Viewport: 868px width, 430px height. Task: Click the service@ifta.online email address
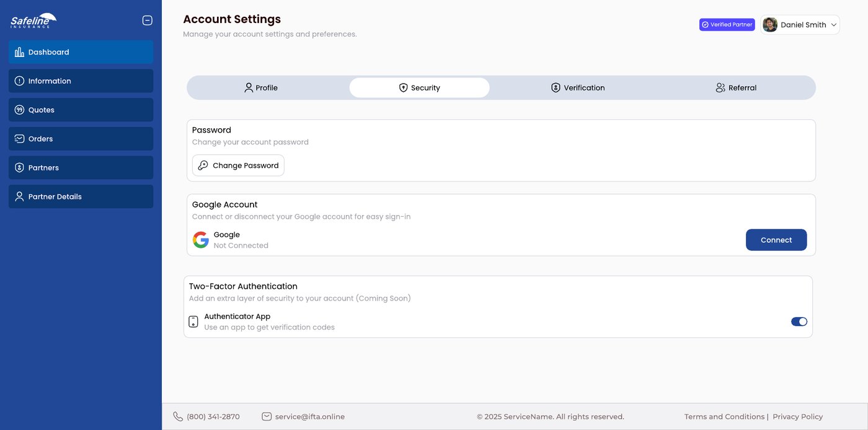310,417
